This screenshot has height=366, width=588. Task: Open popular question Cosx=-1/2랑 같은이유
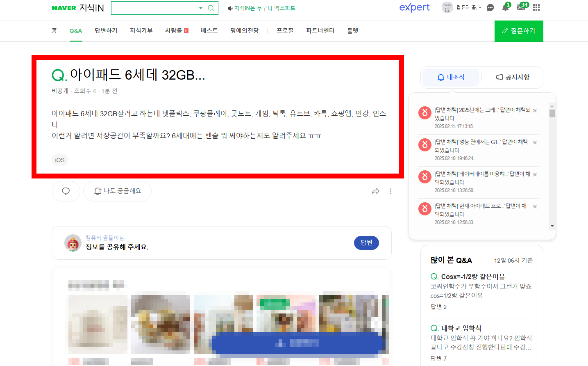point(473,277)
